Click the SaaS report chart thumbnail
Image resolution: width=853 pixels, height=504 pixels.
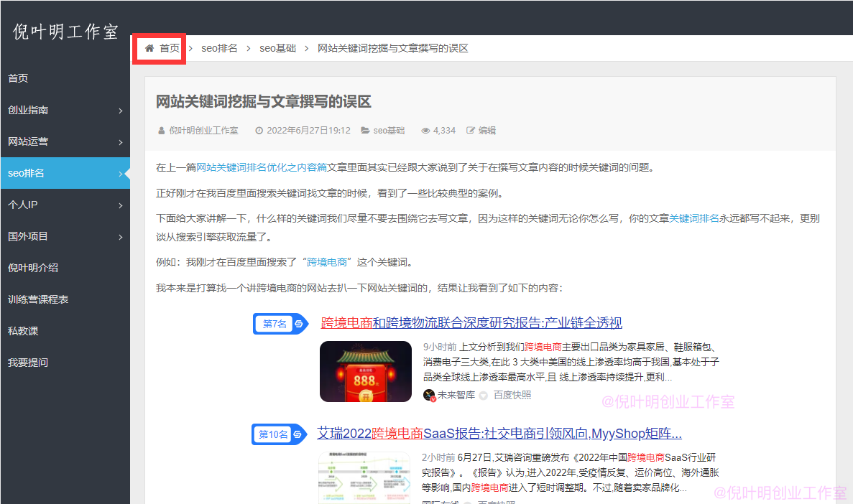click(364, 477)
